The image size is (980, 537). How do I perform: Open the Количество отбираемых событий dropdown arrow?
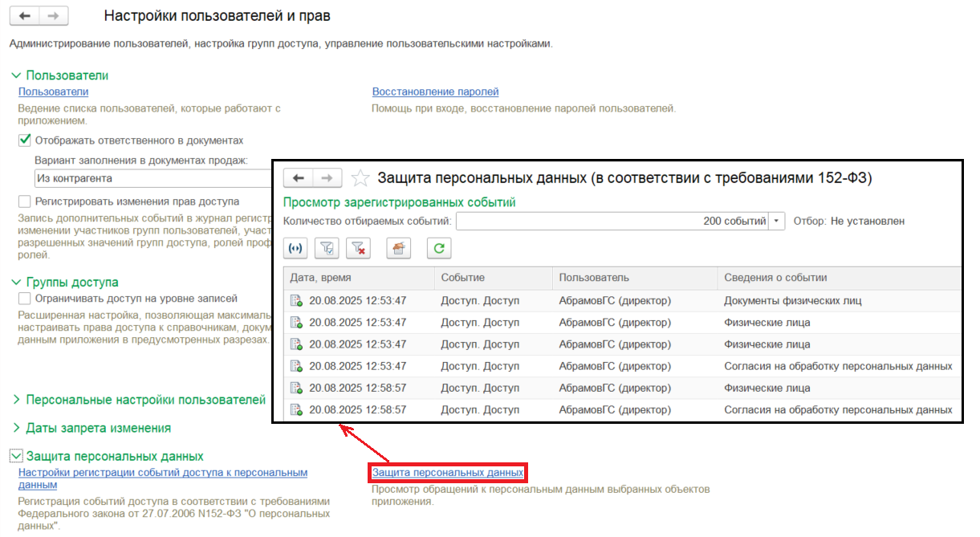click(776, 221)
